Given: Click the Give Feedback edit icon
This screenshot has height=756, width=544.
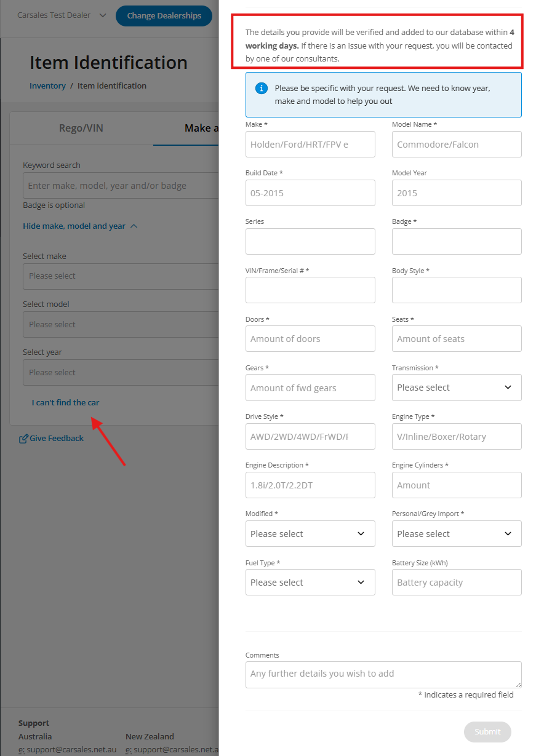Looking at the screenshot, I should [x=23, y=439].
